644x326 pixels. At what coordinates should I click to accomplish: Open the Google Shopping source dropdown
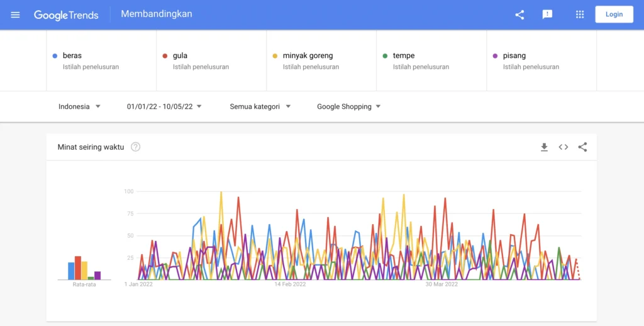coord(348,106)
